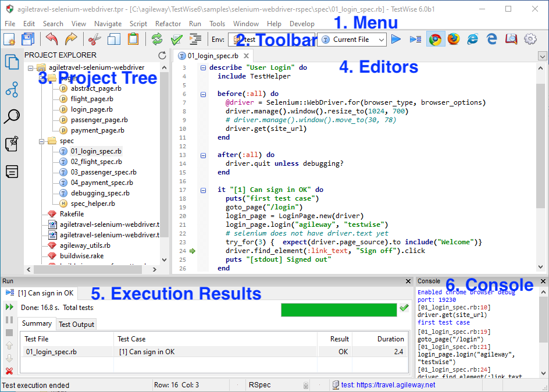549x392 pixels.
Task: Open the File menu
Action: pyautogui.click(x=10, y=24)
